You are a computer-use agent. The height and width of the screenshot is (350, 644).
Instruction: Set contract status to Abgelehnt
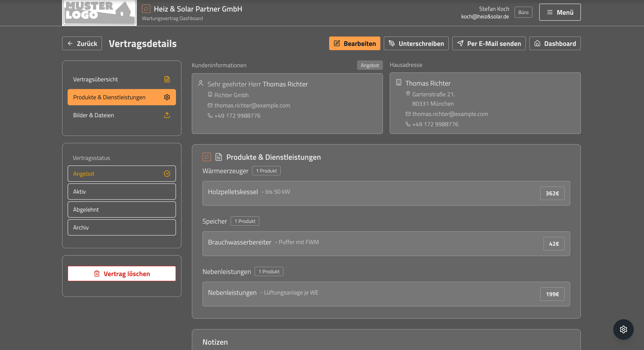(122, 209)
